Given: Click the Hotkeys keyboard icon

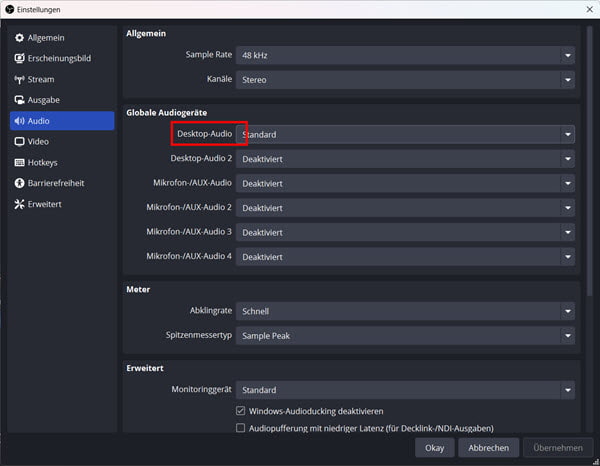Looking at the screenshot, I should tap(19, 162).
